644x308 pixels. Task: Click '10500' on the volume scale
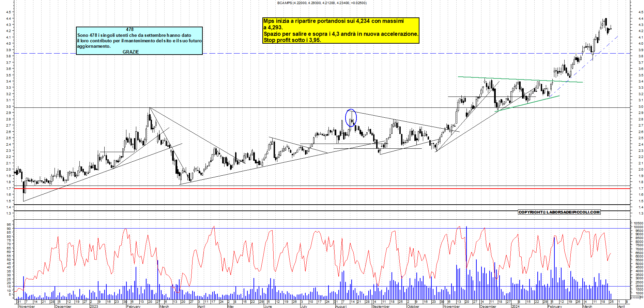click(x=639, y=223)
